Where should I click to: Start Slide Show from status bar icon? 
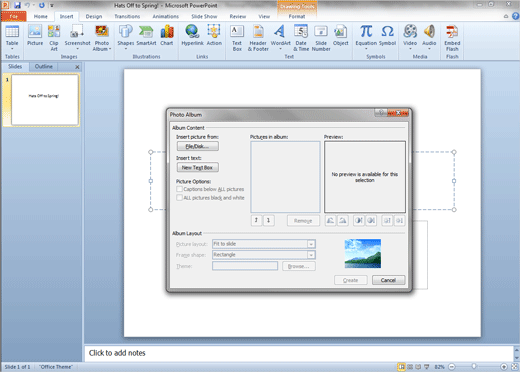[x=426, y=367]
